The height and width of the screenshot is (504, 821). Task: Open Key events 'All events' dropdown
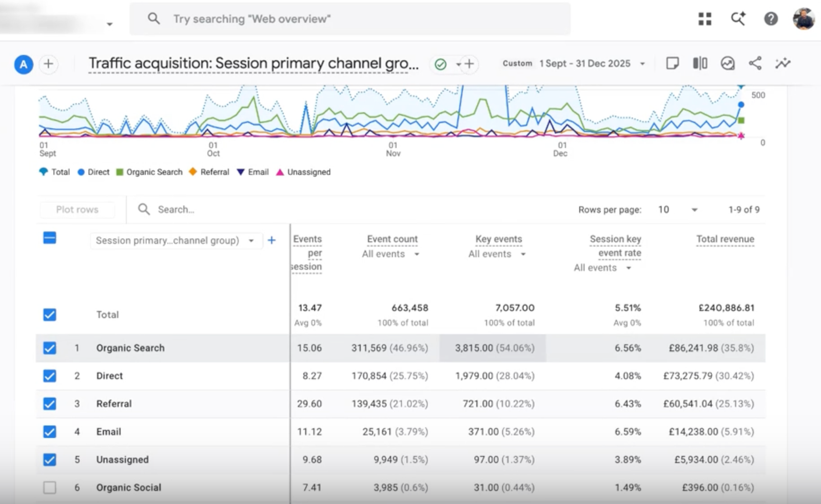pos(497,254)
